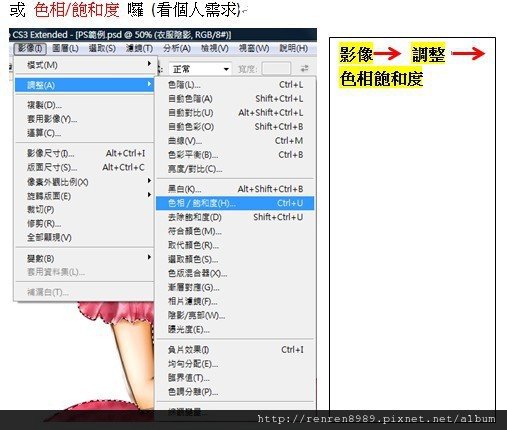Image resolution: width=507 pixels, height=430 pixels.
Task: Open 陰影/亮部(W)... shadow highlight
Action: point(235,315)
